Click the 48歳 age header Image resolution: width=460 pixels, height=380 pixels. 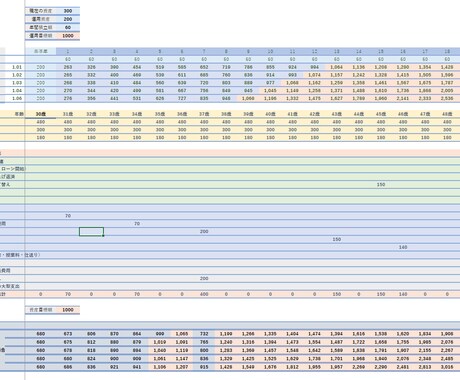[447, 114]
